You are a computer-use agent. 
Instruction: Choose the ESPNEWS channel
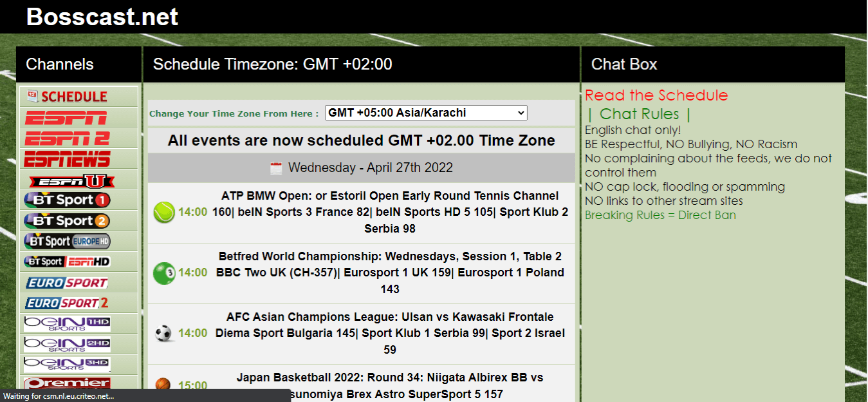(67, 158)
